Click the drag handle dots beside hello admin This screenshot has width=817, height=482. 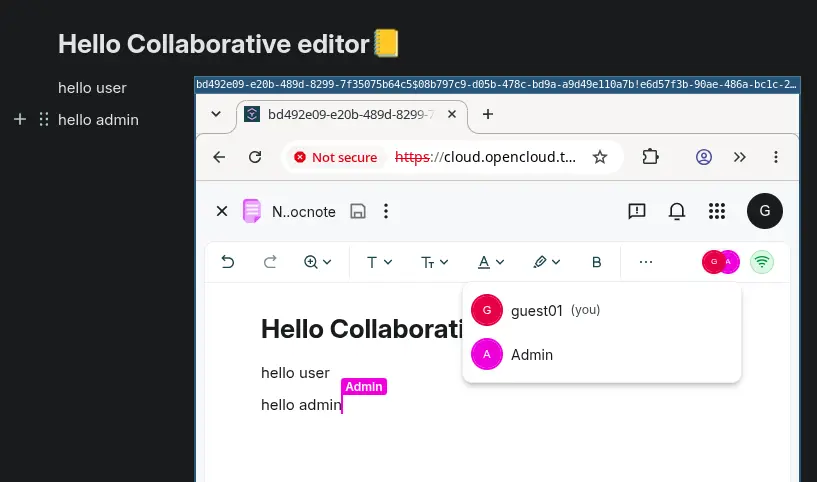(x=44, y=119)
